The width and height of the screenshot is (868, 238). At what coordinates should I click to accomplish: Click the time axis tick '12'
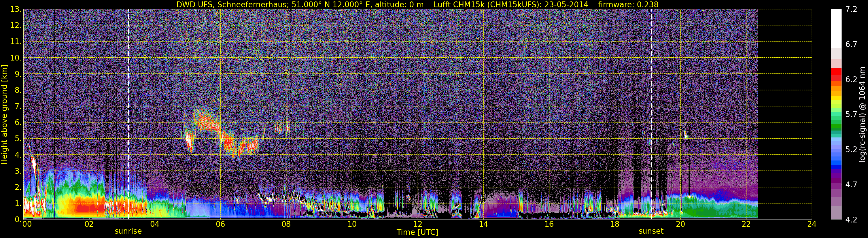[x=417, y=224]
